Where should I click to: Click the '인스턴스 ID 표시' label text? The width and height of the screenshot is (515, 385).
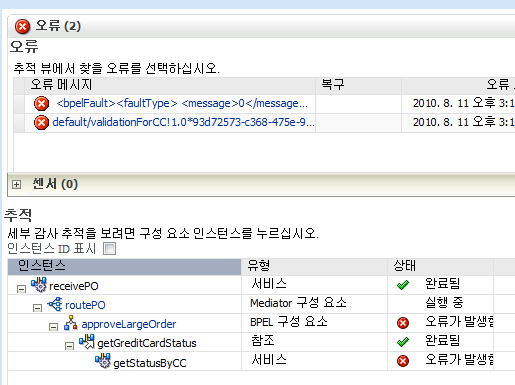52,249
